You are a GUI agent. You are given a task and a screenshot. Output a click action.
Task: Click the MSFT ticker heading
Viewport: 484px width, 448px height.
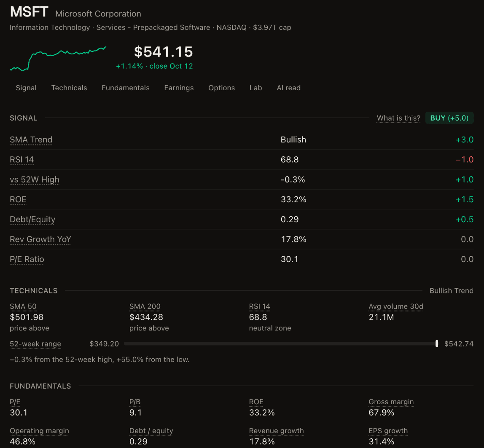[x=29, y=12]
